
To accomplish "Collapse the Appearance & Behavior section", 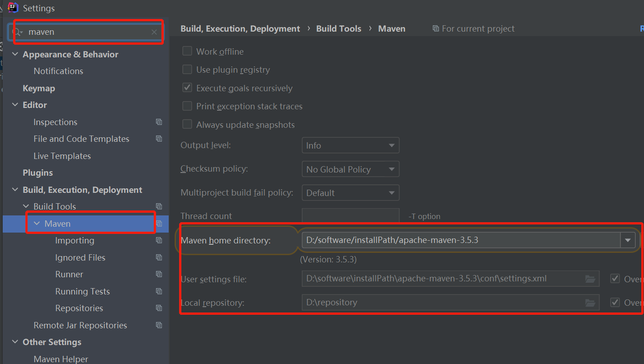I will pyautogui.click(x=15, y=54).
